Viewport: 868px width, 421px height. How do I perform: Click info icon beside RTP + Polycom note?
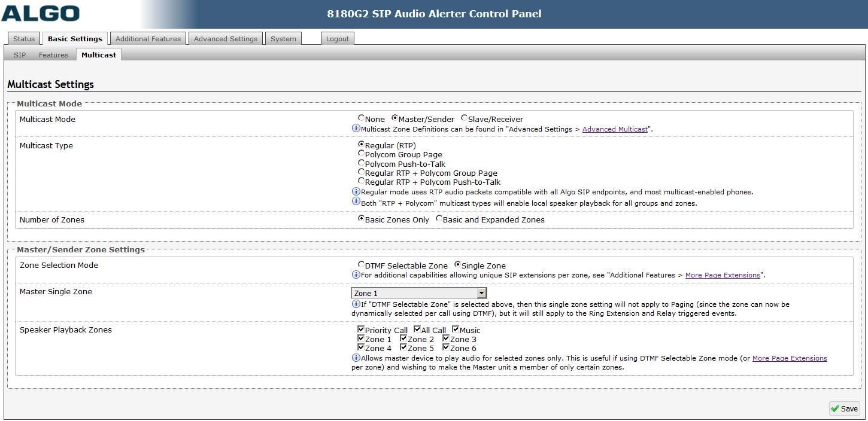356,202
